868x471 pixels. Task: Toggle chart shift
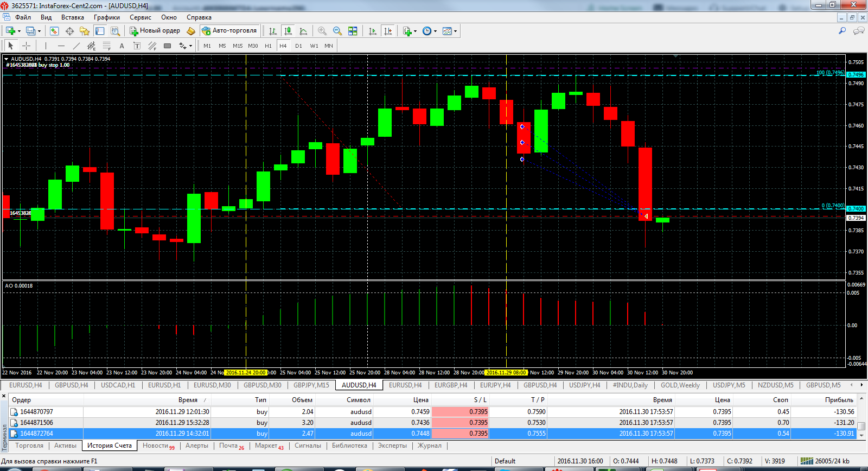click(x=388, y=31)
